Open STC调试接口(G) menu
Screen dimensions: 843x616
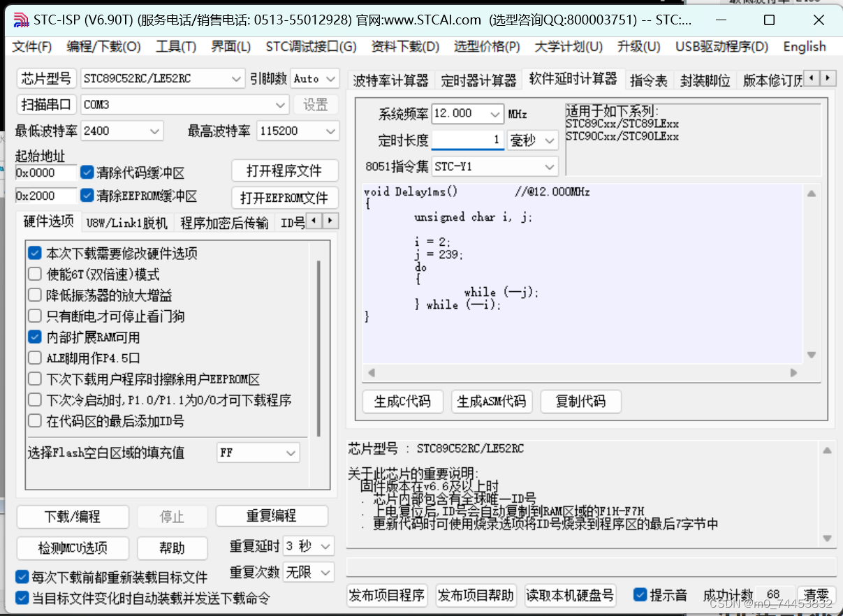tap(311, 47)
